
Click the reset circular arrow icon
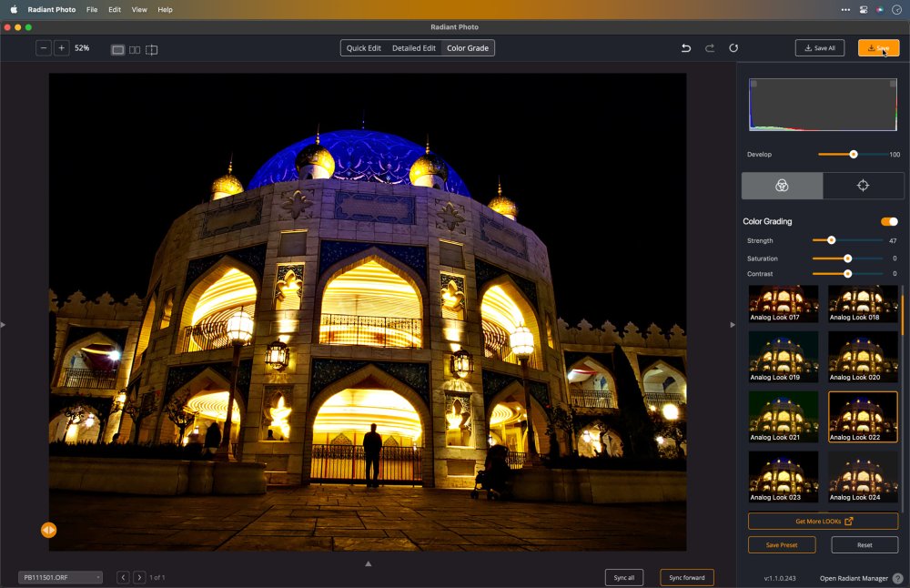pyautogui.click(x=733, y=48)
